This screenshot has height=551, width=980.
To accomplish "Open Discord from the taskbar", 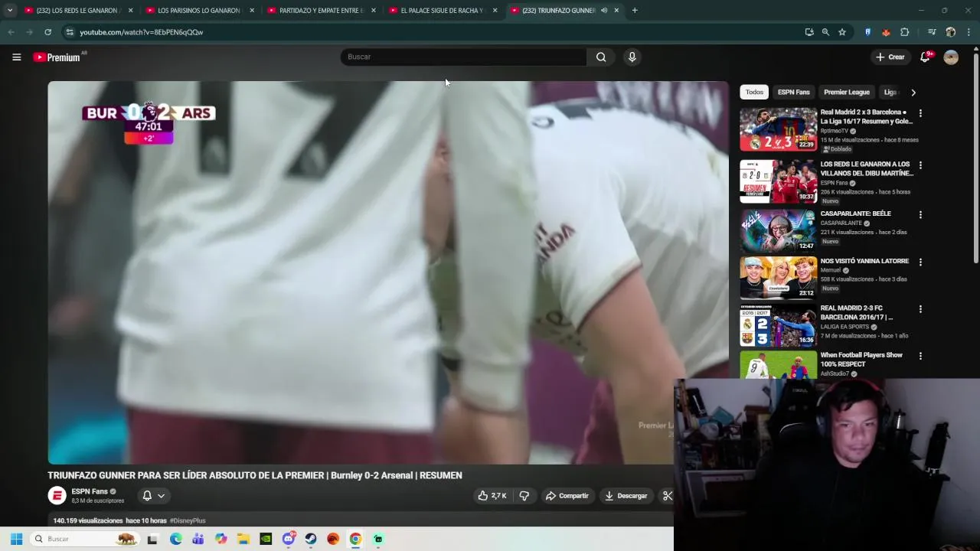I will 289,539.
